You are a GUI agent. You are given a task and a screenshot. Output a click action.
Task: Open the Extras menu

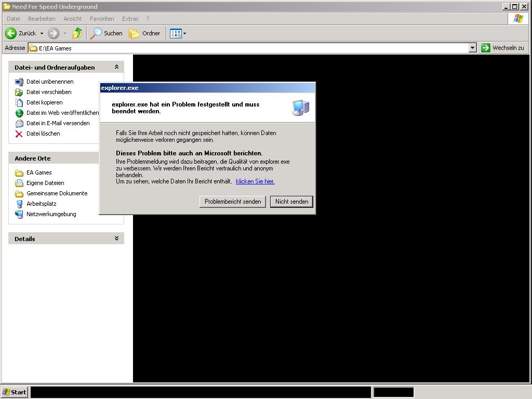pyautogui.click(x=130, y=19)
